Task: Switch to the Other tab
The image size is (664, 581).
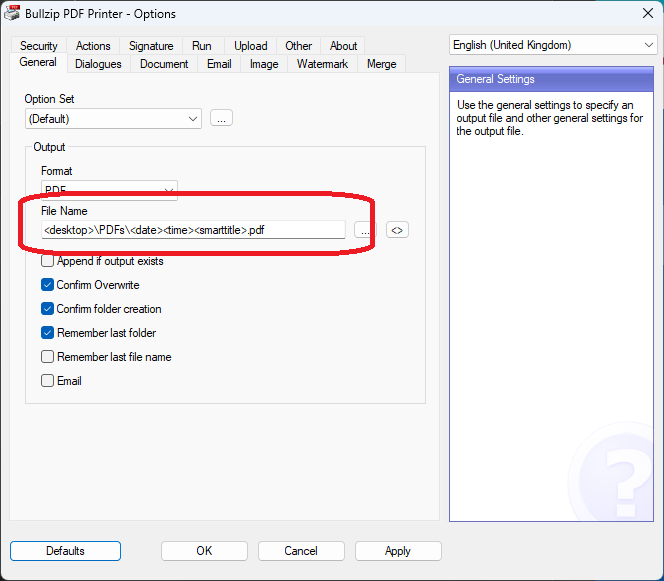Action: click(x=299, y=46)
